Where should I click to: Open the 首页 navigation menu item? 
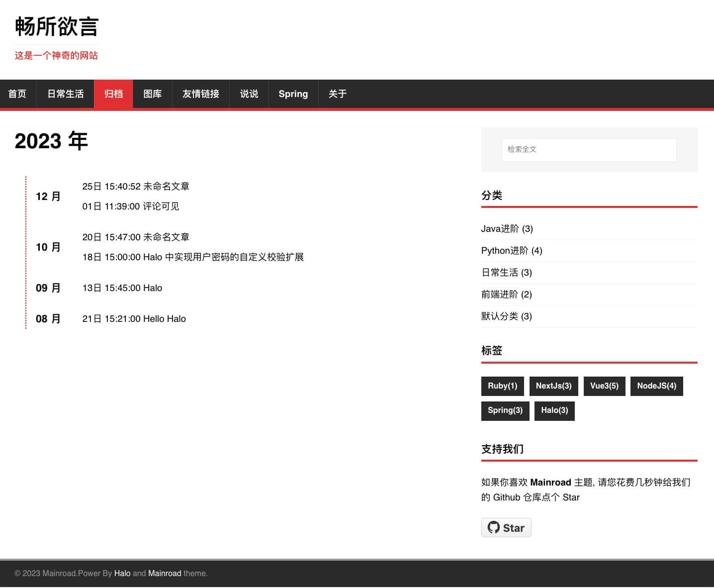[17, 94]
